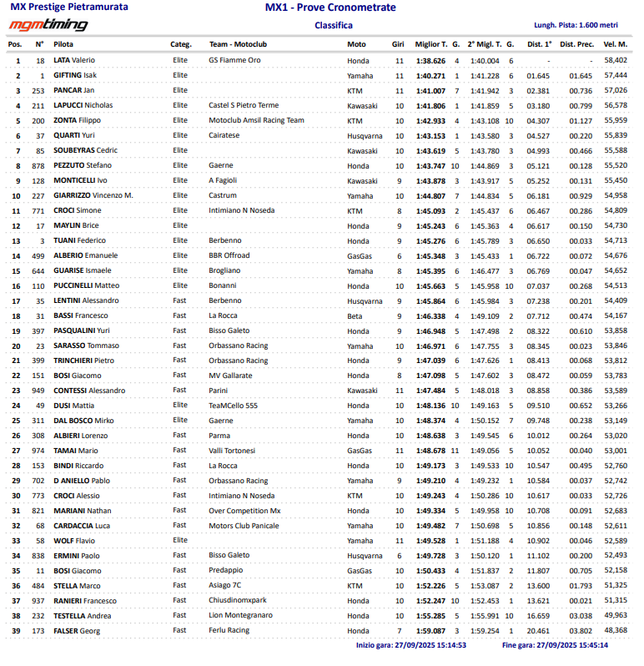Select rider name 'LATA Valerio'

74,60
